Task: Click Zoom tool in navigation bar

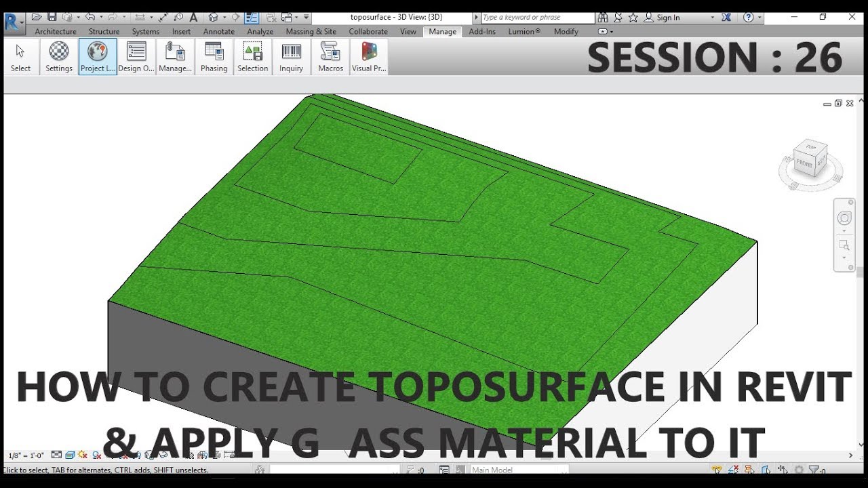Action: tap(844, 245)
